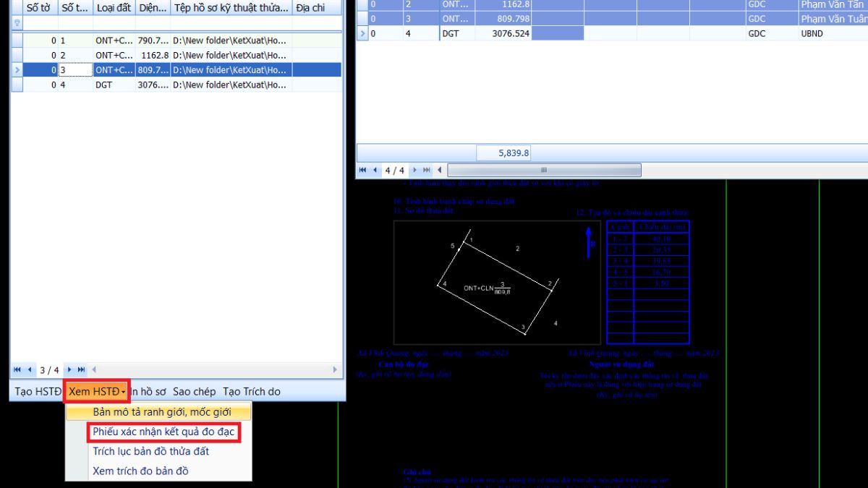The image size is (868, 488).
Task: Expand the DGT row 4 in right table
Action: (x=362, y=33)
